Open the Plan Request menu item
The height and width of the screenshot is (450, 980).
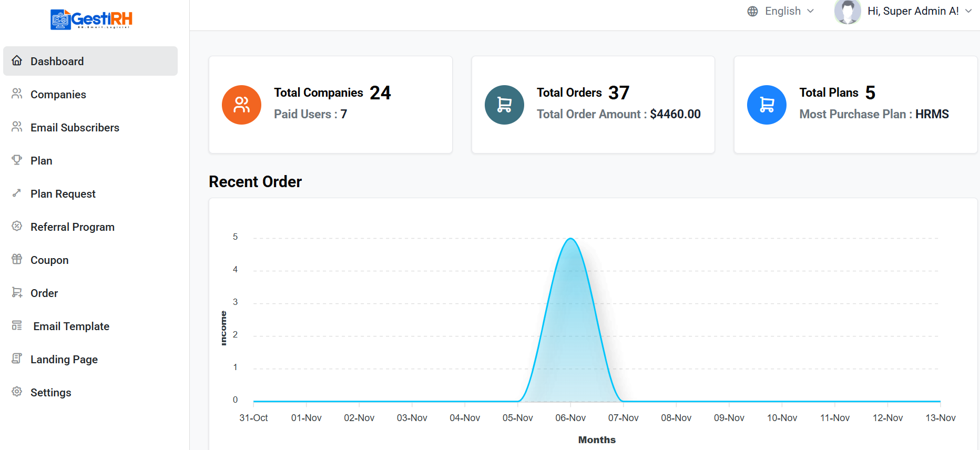point(63,194)
